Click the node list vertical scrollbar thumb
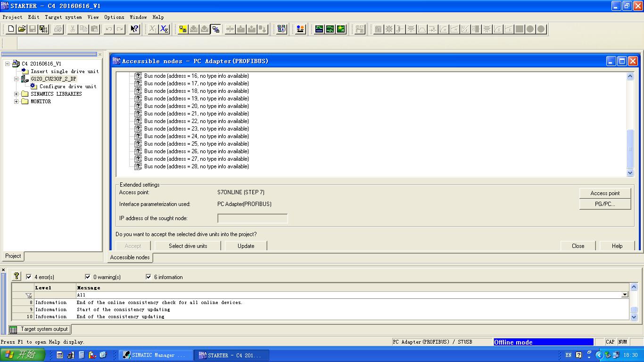 tap(630, 149)
